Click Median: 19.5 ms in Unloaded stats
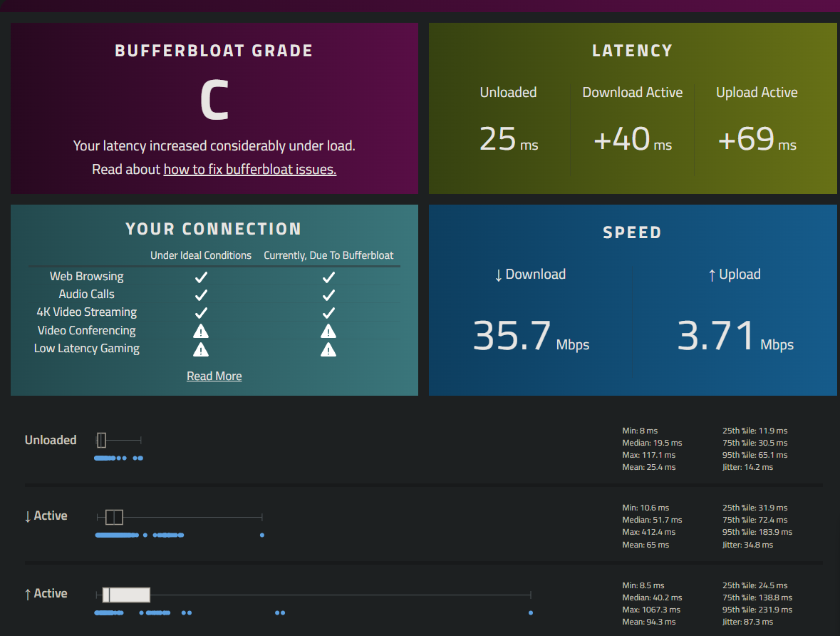840x636 pixels. [652, 443]
